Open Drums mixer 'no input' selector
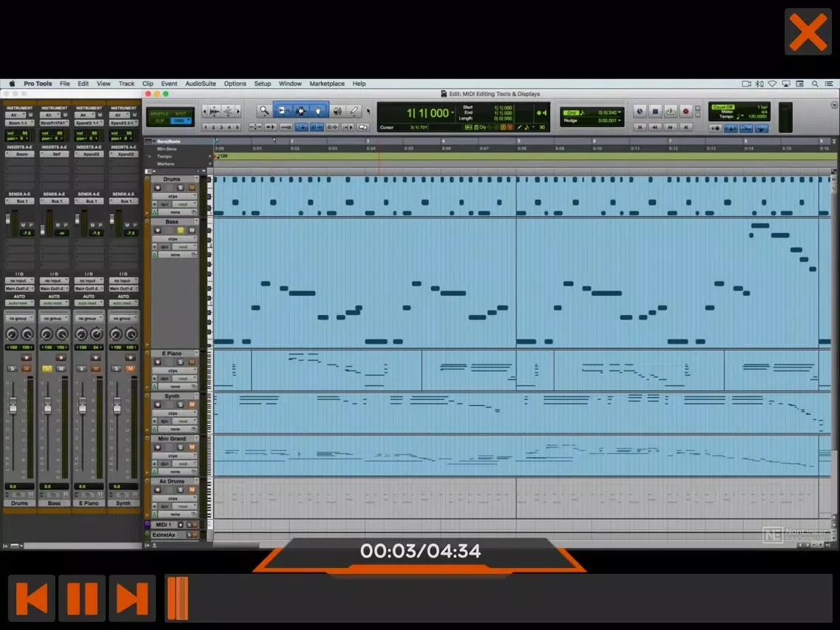Screen dimensions: 840x630 [x=19, y=281]
